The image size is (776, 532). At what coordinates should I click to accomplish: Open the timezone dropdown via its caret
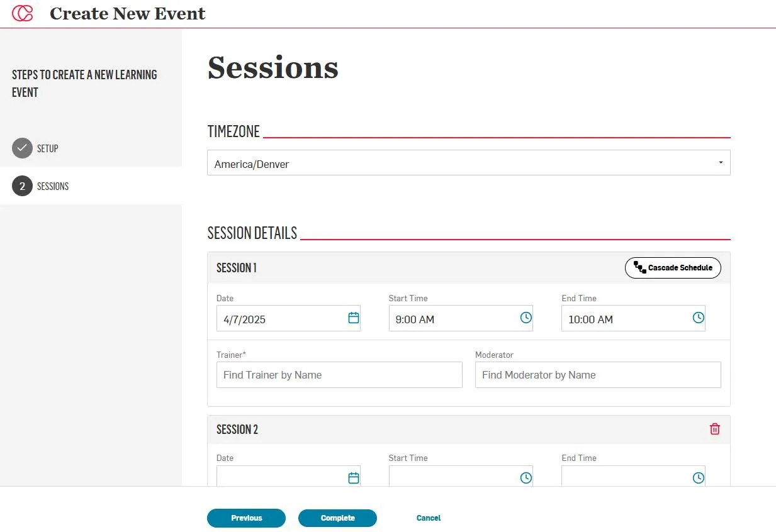[x=720, y=162]
